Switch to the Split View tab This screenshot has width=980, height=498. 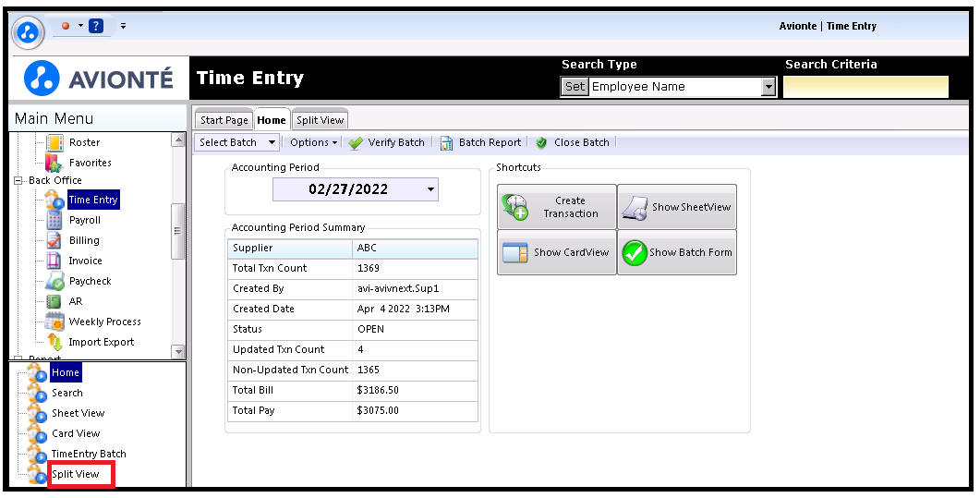(320, 121)
